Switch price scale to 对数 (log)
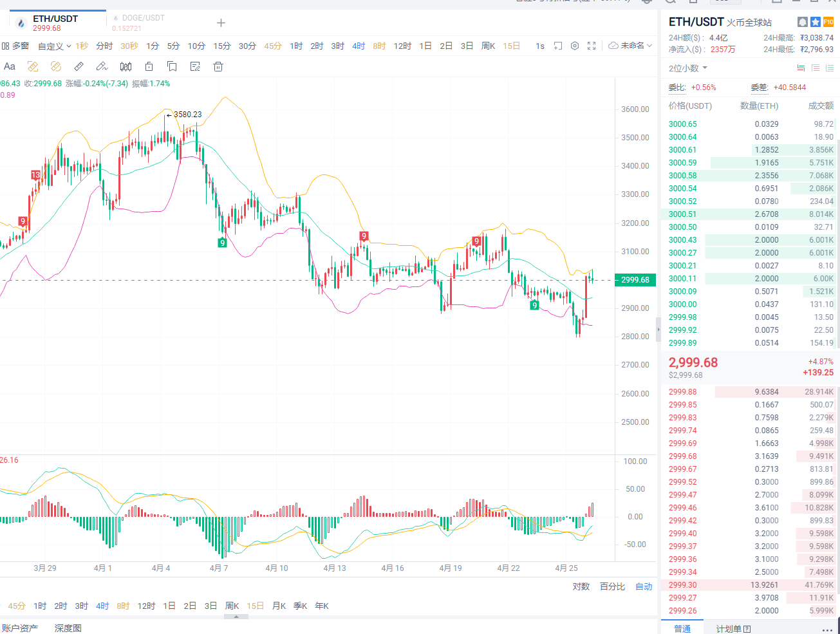This screenshot has width=840, height=634. [x=581, y=586]
